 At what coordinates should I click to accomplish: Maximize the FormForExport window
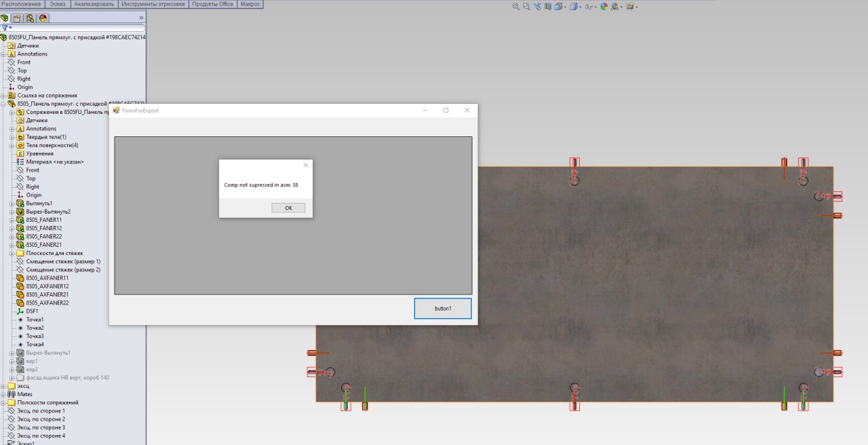(x=446, y=111)
